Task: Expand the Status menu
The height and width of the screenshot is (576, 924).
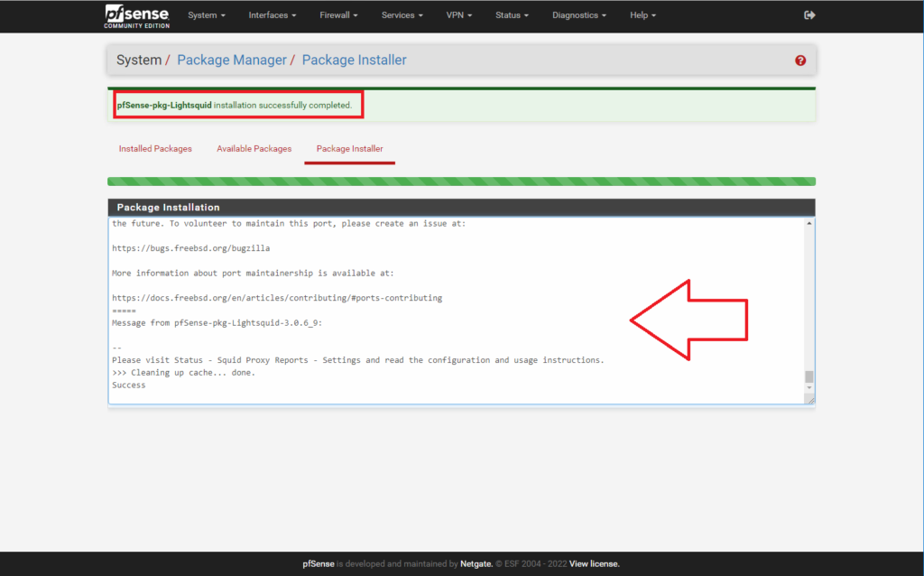Action: [x=512, y=15]
